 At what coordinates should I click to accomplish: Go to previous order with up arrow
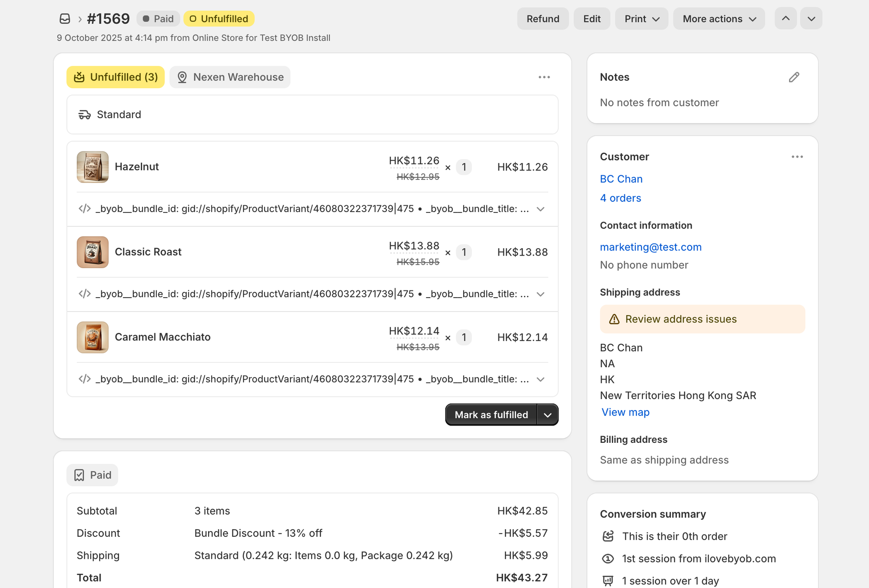785,19
